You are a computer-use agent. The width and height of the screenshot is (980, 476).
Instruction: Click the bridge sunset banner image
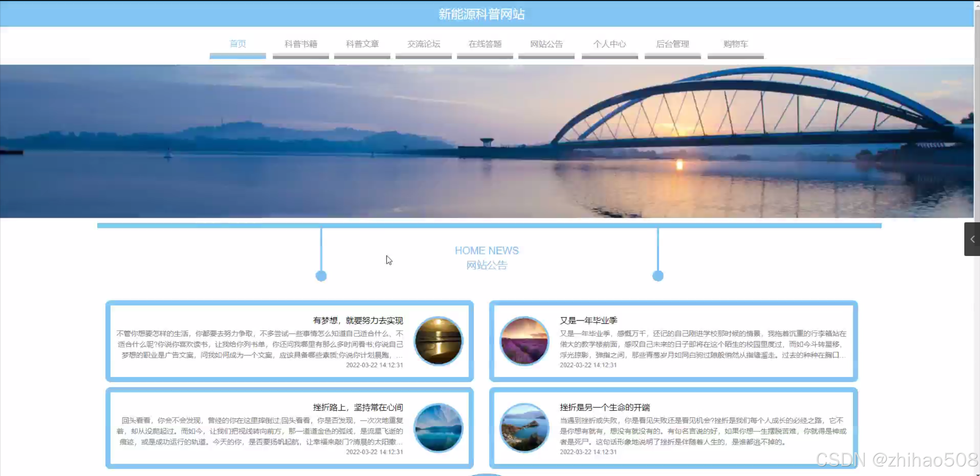486,142
